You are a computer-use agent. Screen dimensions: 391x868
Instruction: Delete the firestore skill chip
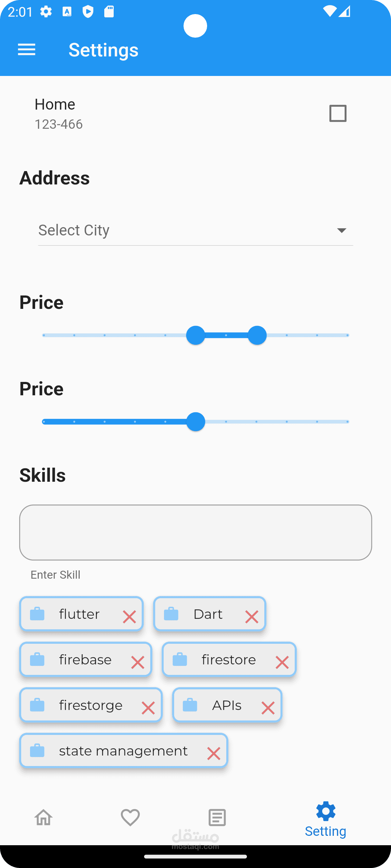[282, 662]
